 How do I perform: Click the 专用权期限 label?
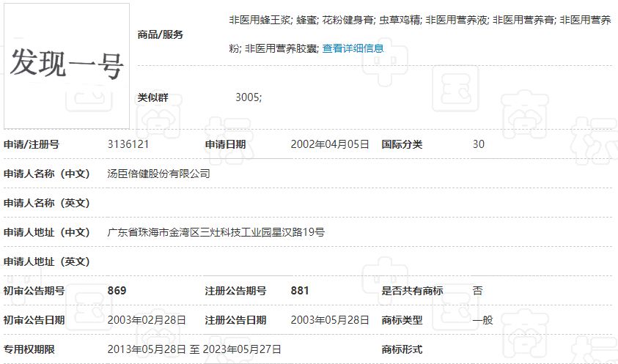point(29,349)
